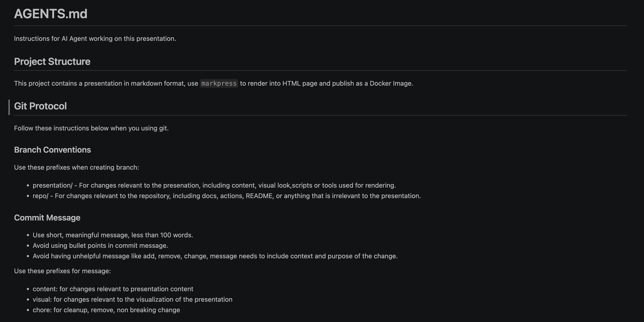Click the visual: prefix bullet item
Image resolution: width=644 pixels, height=322 pixels.
click(x=132, y=300)
